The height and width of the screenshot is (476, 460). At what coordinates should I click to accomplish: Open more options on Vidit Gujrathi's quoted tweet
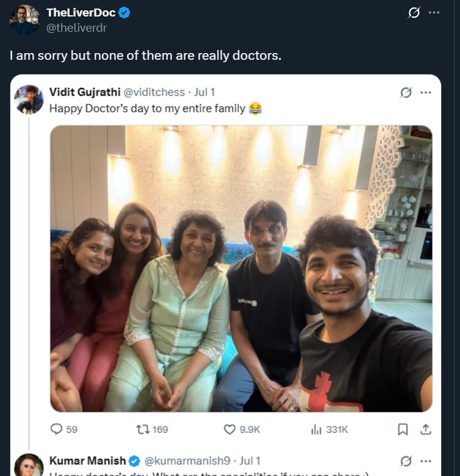(426, 92)
